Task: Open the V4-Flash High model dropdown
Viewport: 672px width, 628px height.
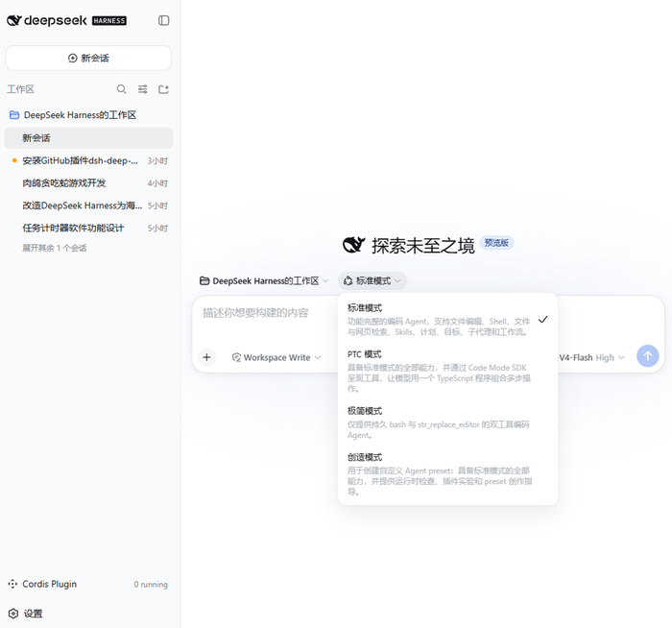Action: point(591,357)
